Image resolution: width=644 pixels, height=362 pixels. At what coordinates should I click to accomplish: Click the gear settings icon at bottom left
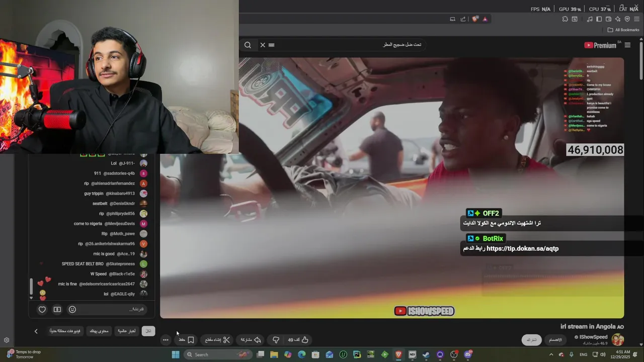point(7,340)
